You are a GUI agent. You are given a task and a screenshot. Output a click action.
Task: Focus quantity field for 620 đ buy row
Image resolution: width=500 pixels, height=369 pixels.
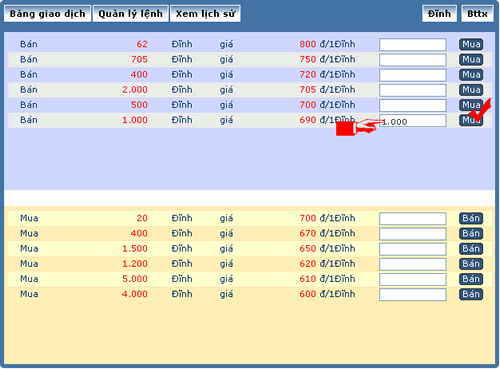[x=413, y=264]
